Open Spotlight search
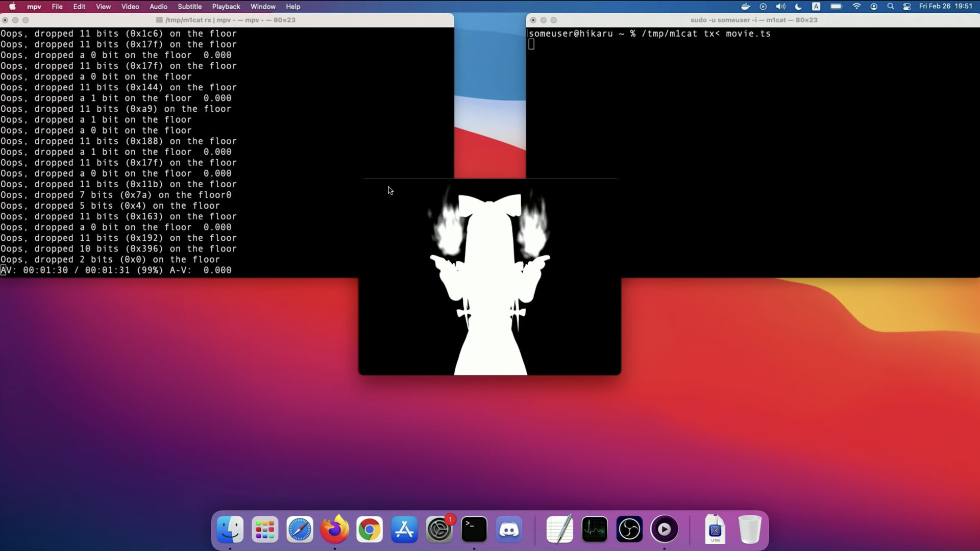Image resolution: width=980 pixels, height=551 pixels. [891, 7]
